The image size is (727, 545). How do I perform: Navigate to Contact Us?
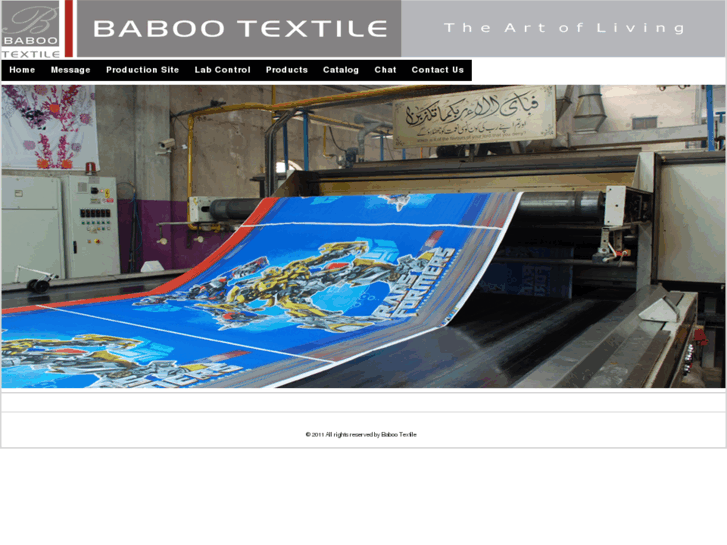click(438, 70)
